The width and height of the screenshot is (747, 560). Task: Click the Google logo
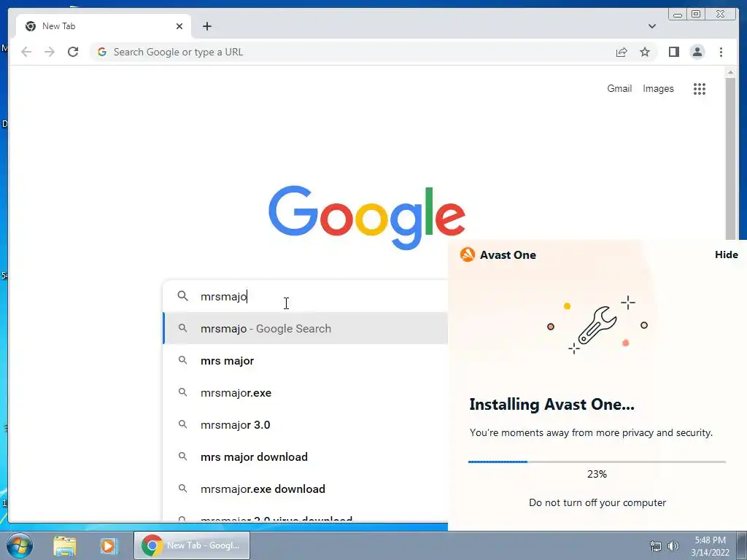pyautogui.click(x=367, y=217)
